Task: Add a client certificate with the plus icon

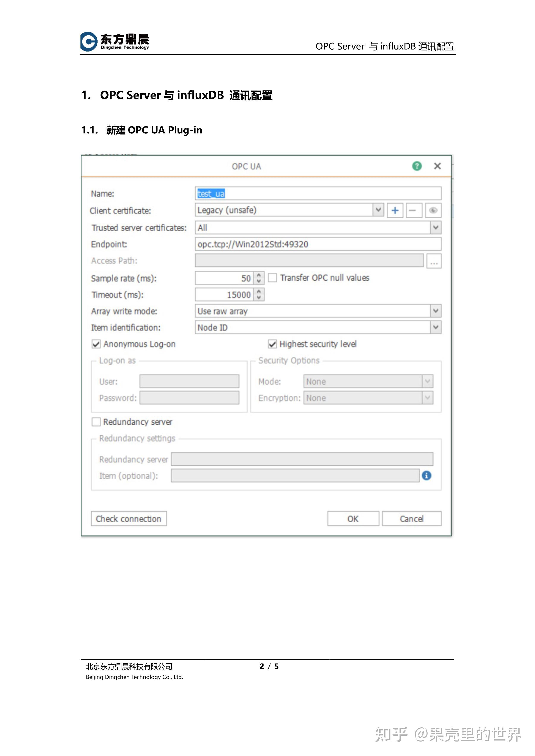Action: [395, 210]
